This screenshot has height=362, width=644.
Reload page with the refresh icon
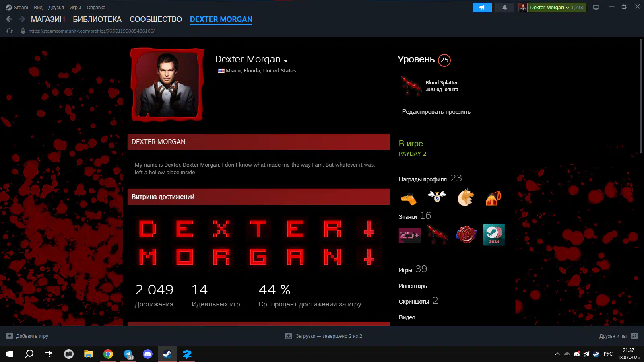(10, 31)
